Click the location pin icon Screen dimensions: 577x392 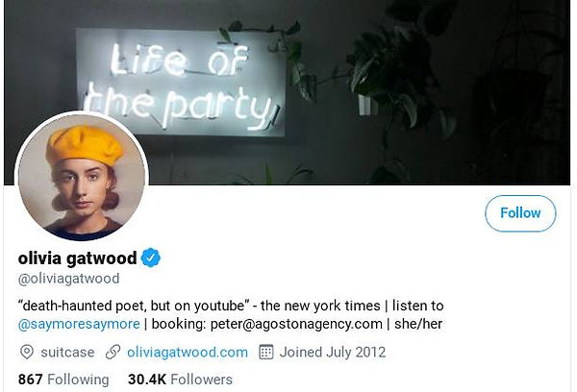pyautogui.click(x=27, y=353)
